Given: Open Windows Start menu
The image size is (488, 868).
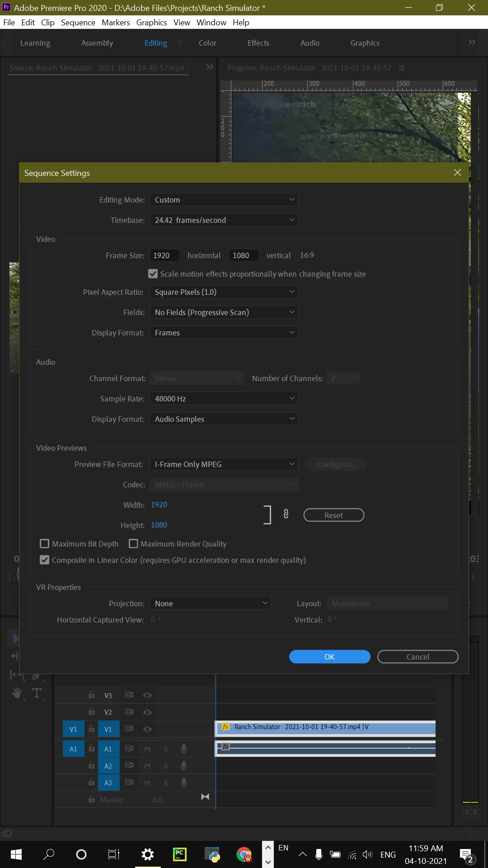Looking at the screenshot, I should (x=16, y=854).
